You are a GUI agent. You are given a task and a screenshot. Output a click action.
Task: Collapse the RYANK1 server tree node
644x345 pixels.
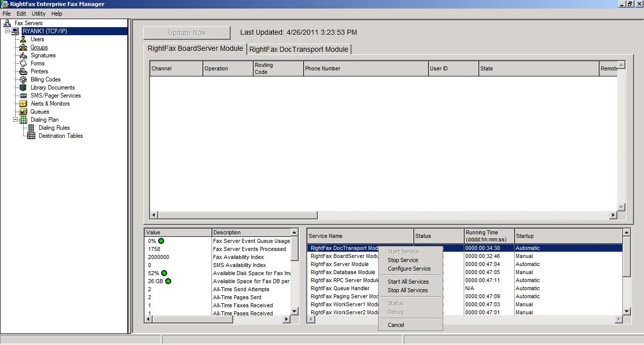pos(8,31)
